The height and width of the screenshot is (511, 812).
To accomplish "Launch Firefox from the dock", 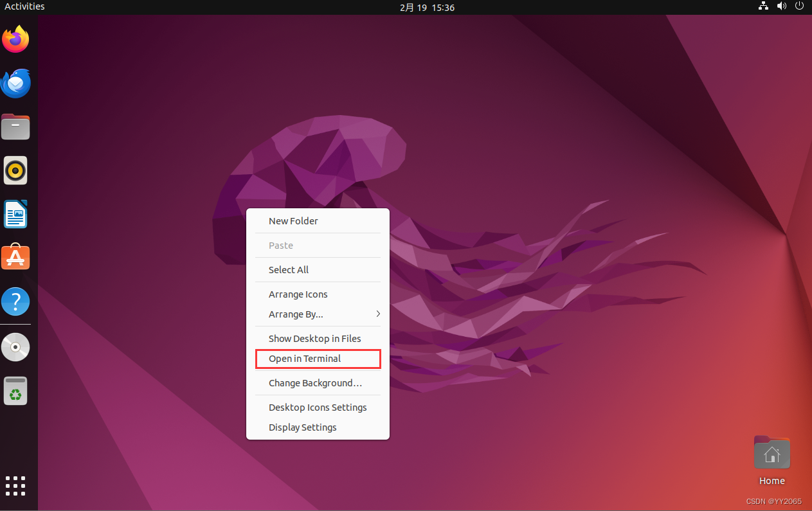I will tap(15, 40).
